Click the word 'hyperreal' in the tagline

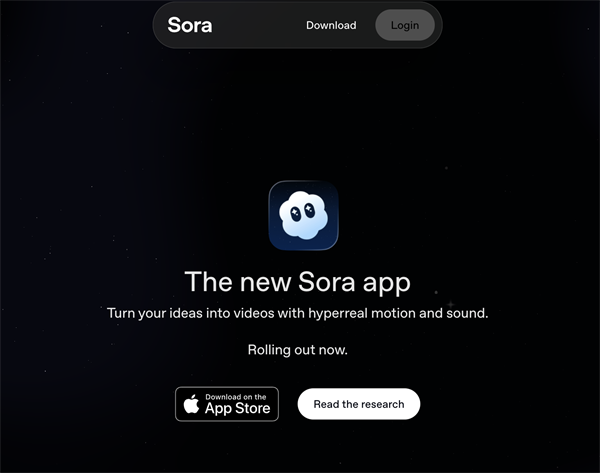click(x=338, y=314)
